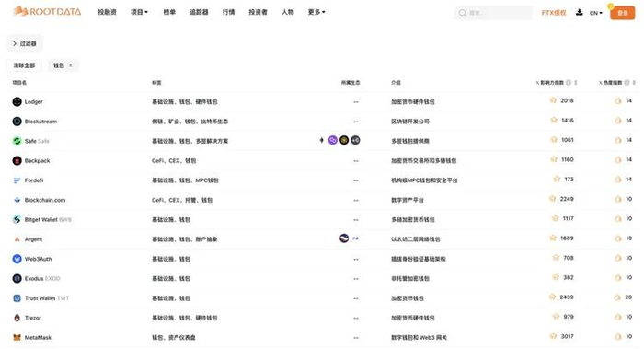This screenshot has height=349, width=644.
Task: Open the Web3Auth project logo
Action: click(17, 259)
